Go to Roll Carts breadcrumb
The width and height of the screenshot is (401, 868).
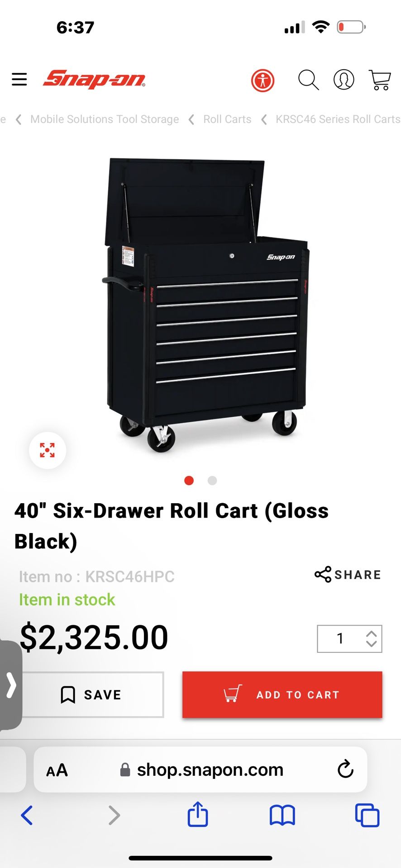click(x=227, y=119)
